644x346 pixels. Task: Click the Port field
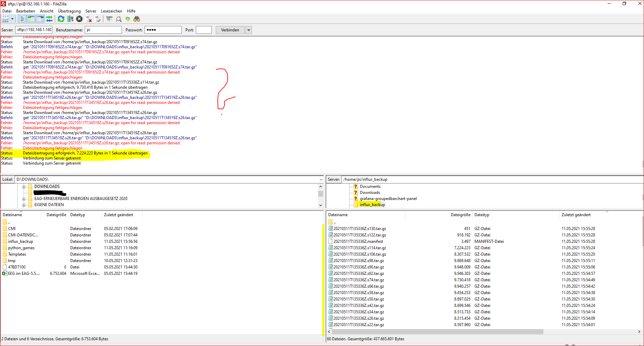click(x=204, y=30)
